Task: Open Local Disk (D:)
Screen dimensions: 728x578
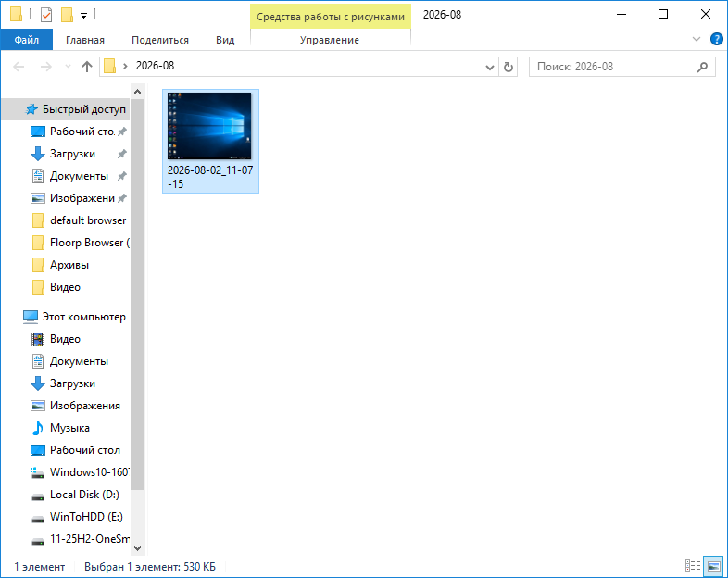Action: click(x=84, y=495)
